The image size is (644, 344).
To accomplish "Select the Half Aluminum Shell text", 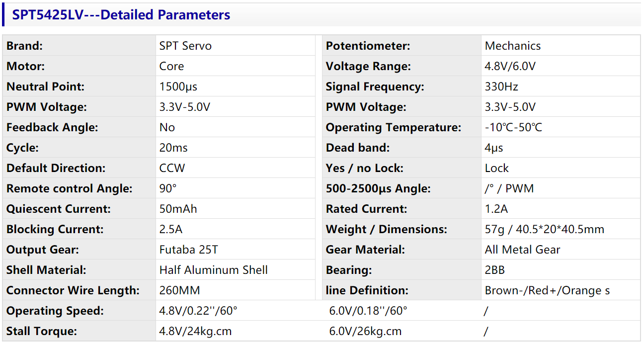I will (214, 270).
